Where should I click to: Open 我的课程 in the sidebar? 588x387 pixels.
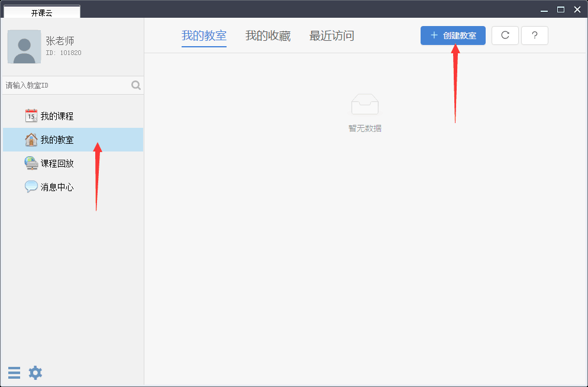tap(73, 116)
